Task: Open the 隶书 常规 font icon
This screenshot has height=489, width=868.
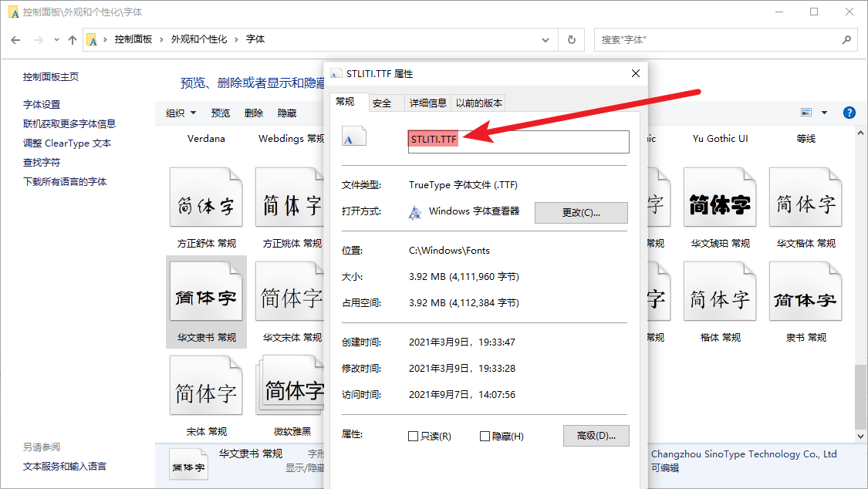Action: point(805,299)
